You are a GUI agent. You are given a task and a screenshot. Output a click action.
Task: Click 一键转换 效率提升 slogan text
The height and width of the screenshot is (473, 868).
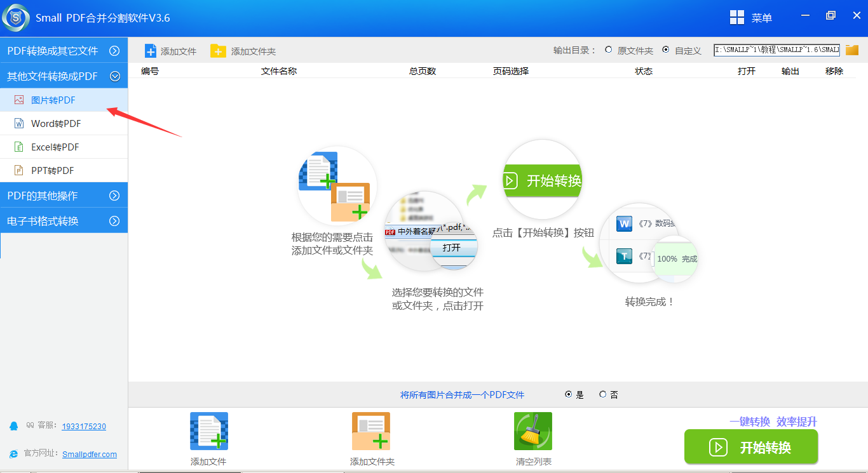pyautogui.click(x=773, y=422)
